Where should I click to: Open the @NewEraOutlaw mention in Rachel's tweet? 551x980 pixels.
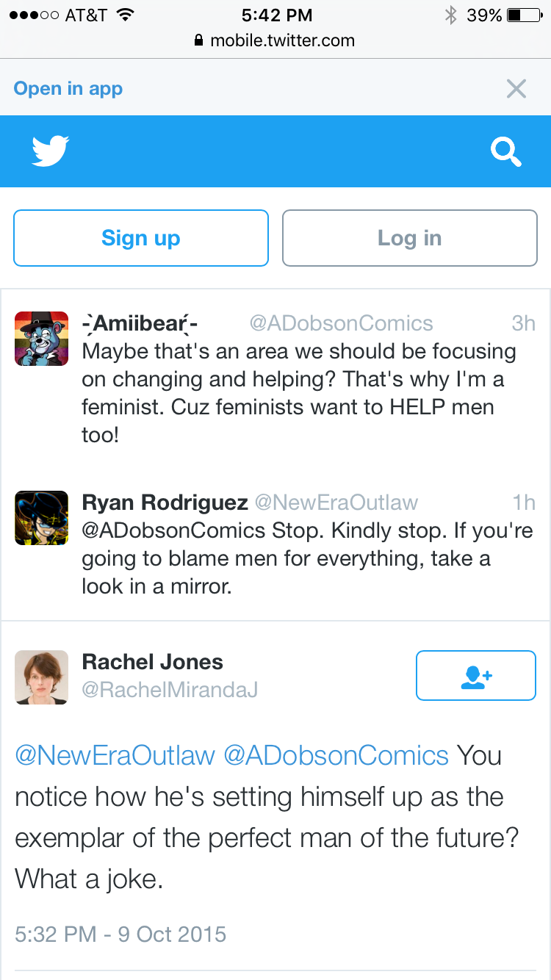point(115,755)
